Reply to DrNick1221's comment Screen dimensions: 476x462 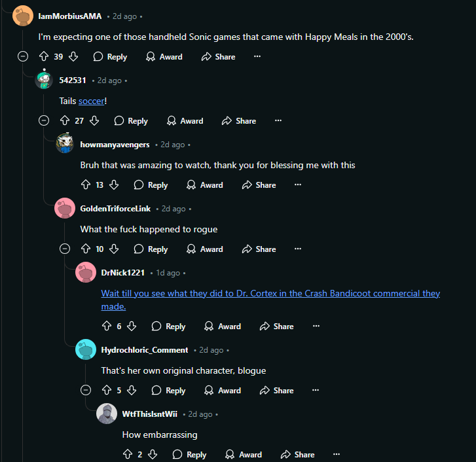pyautogui.click(x=168, y=327)
